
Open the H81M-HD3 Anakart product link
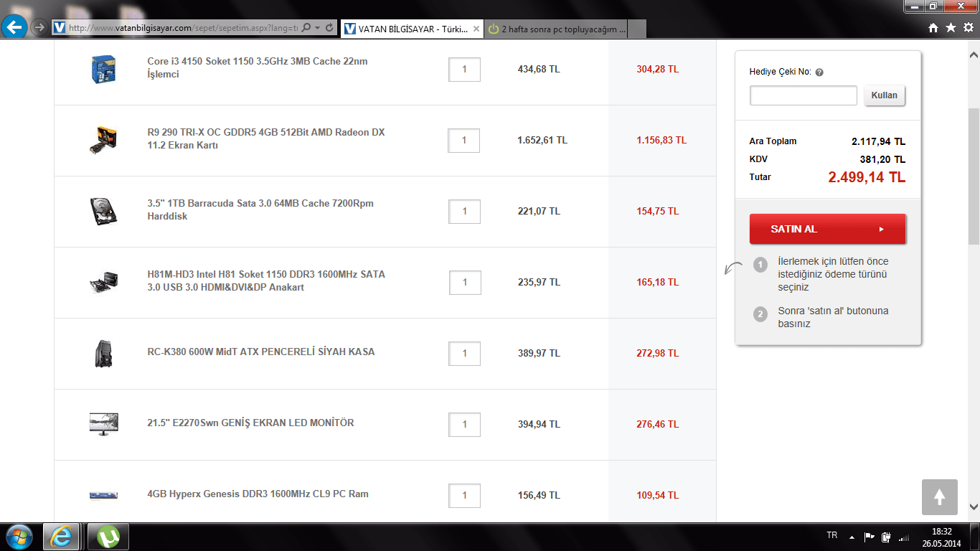click(x=266, y=281)
